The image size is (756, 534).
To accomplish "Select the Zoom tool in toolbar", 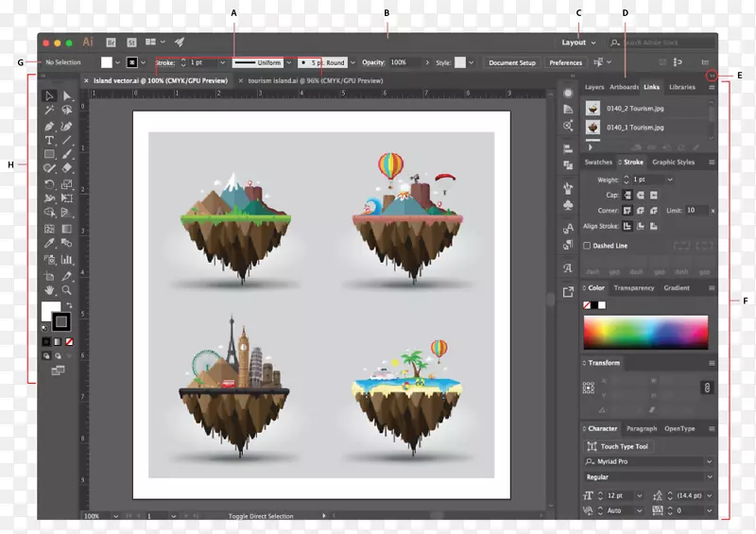I will [67, 289].
